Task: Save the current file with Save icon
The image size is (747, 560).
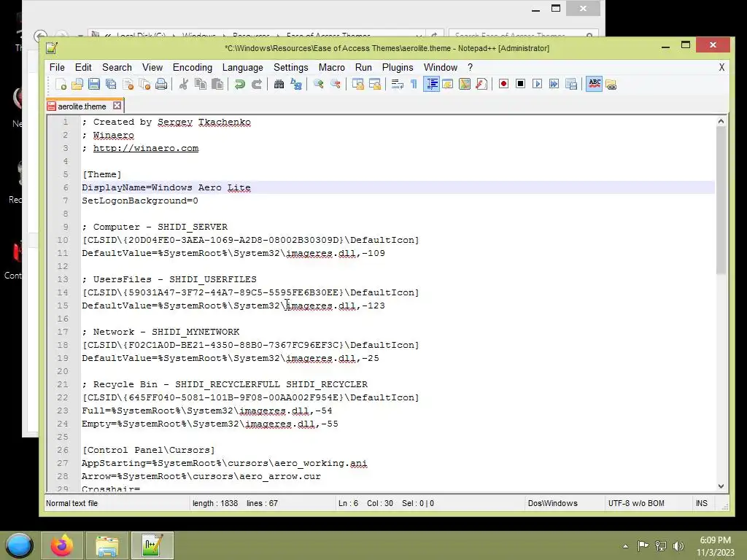Action: point(94,85)
